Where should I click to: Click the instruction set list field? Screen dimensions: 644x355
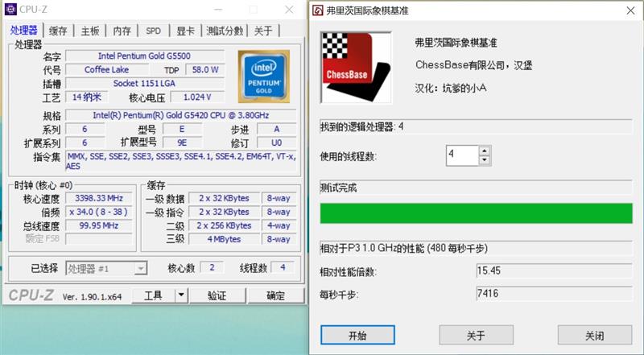tap(180, 161)
